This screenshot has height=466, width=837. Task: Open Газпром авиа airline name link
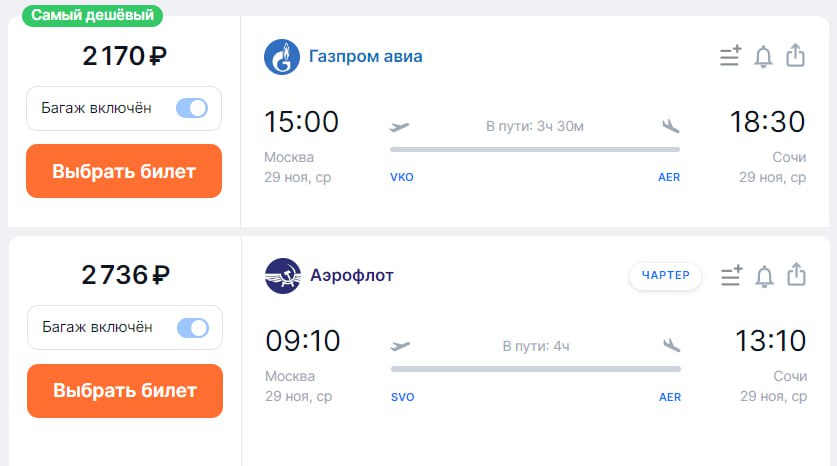[365, 56]
